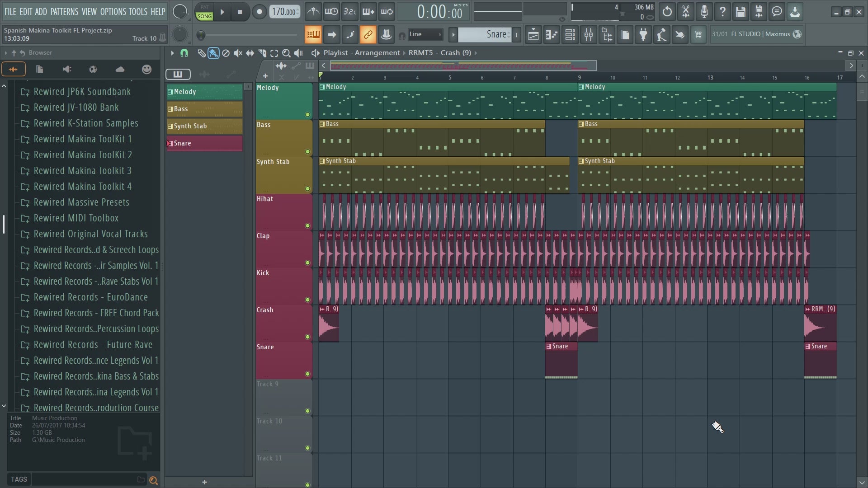Viewport: 868px width, 488px height.
Task: Toggle the magnet snap icon in playlist
Action: pos(184,53)
